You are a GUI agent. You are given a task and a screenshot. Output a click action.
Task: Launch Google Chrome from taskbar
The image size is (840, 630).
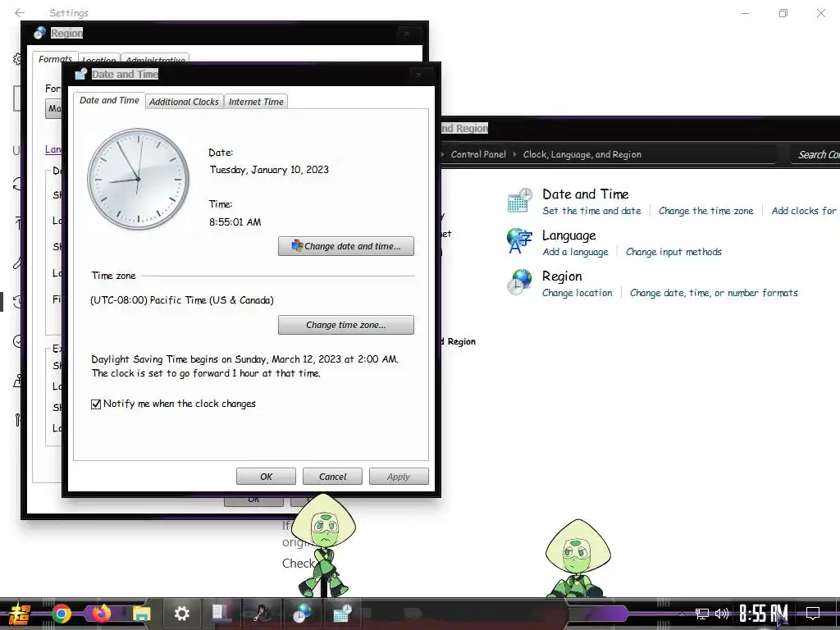62,614
